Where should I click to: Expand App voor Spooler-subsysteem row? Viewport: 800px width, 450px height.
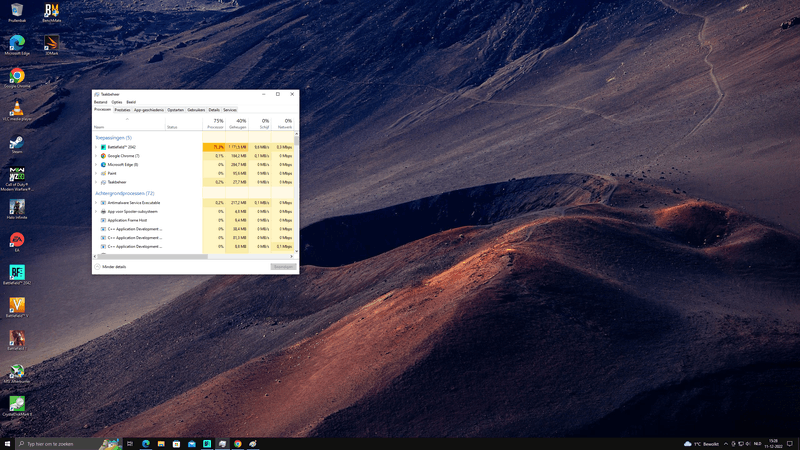95,211
